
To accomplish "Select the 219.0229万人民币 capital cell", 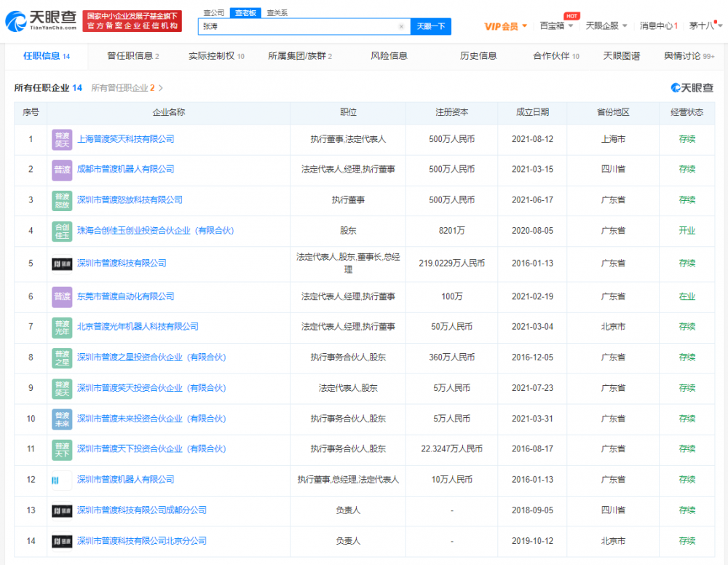I will tap(452, 264).
